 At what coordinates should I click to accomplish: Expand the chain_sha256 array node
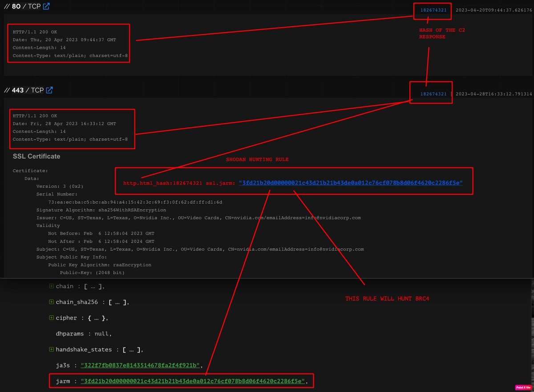[52, 302]
